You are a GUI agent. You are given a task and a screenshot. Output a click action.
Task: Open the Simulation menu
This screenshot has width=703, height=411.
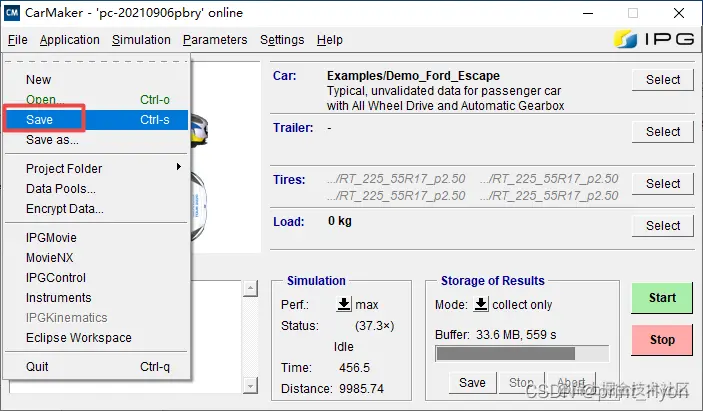141,40
